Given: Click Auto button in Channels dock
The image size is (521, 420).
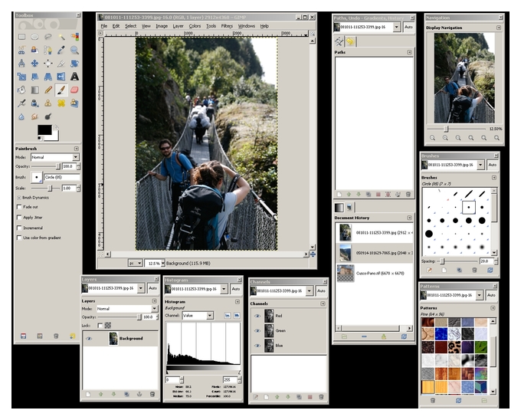Looking at the screenshot, I should 321,290.
